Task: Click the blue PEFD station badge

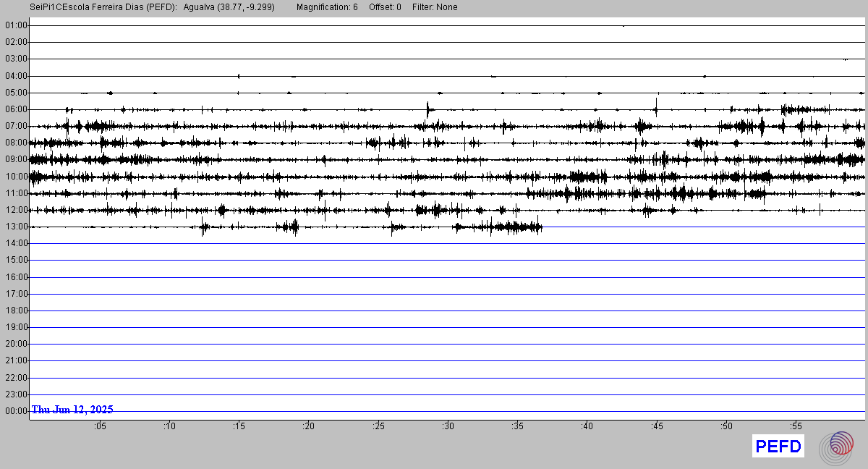Action: pyautogui.click(x=778, y=447)
